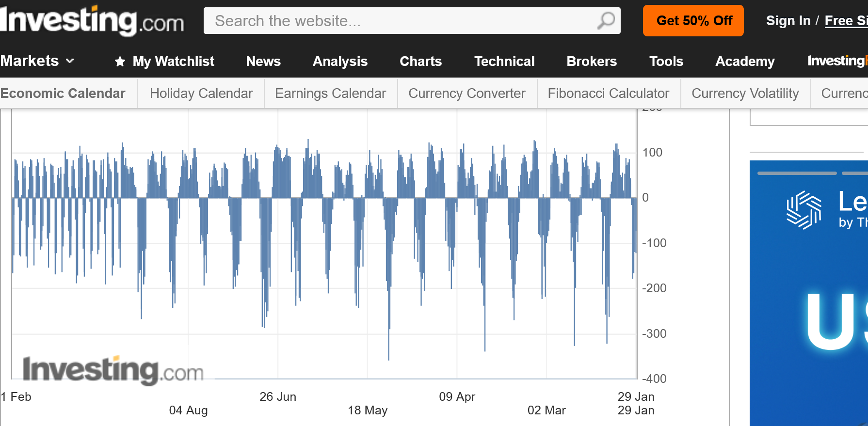Type in the Search the website field
The image size is (868, 426).
(x=398, y=21)
